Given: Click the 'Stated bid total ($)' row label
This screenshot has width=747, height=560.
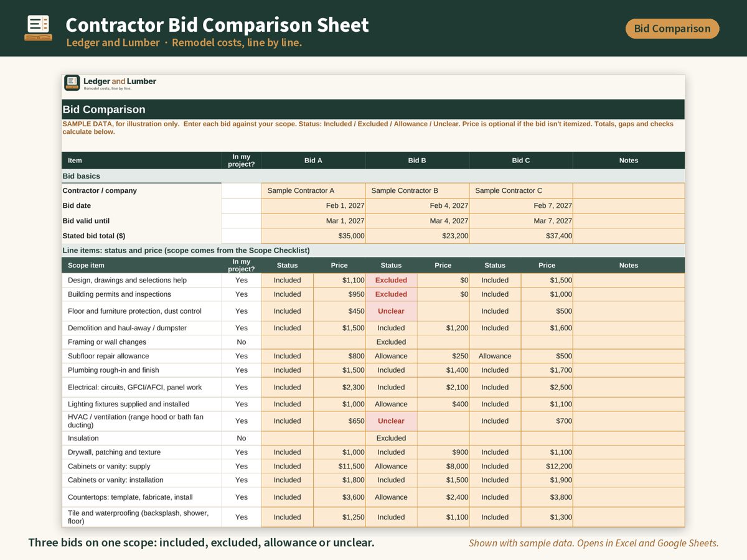Looking at the screenshot, I should pos(141,236).
